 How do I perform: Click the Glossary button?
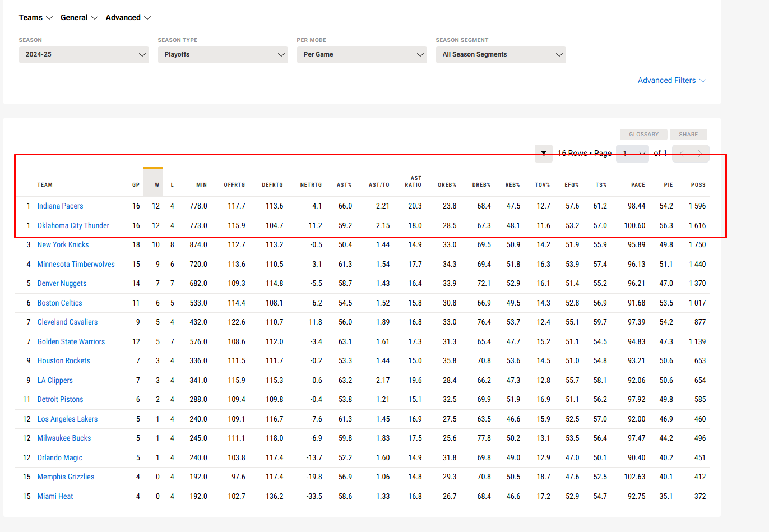coord(643,135)
